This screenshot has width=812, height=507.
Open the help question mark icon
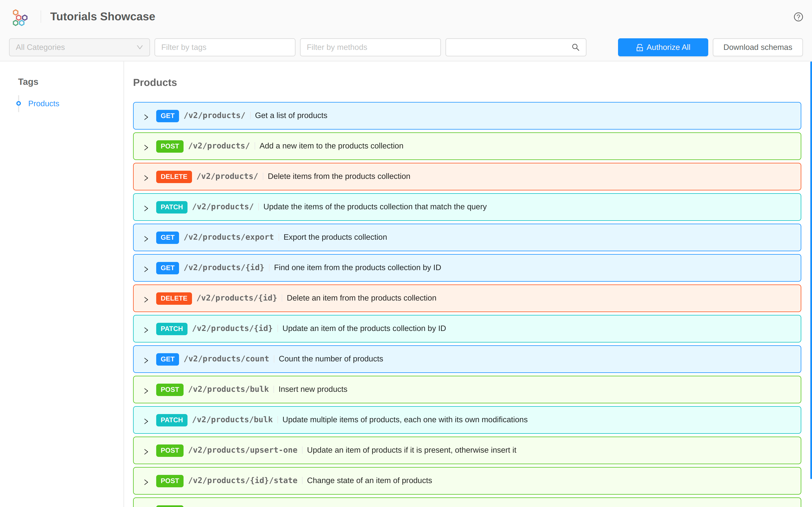tap(798, 17)
